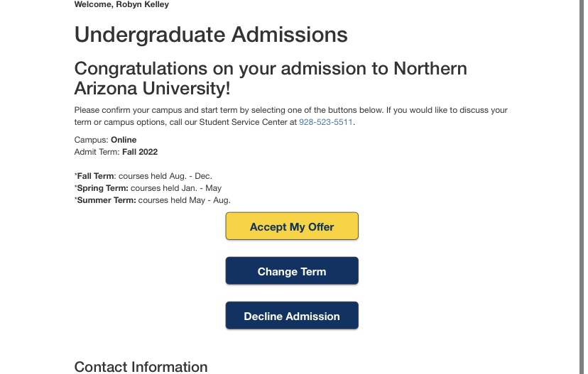Click the Undergraduate Admissions heading
The image size is (588, 374).
tap(211, 34)
